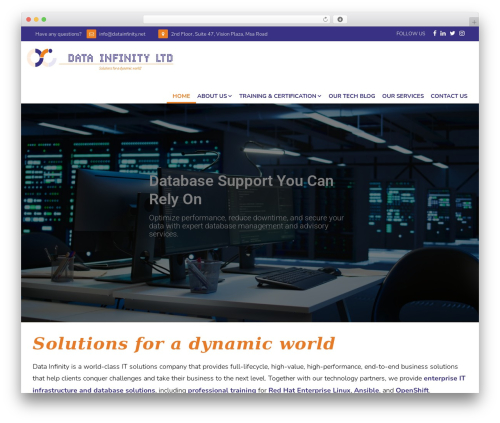Click the browser downloads icon beside the address bar
Image resolution: width=500 pixels, height=423 pixels.
340,20
